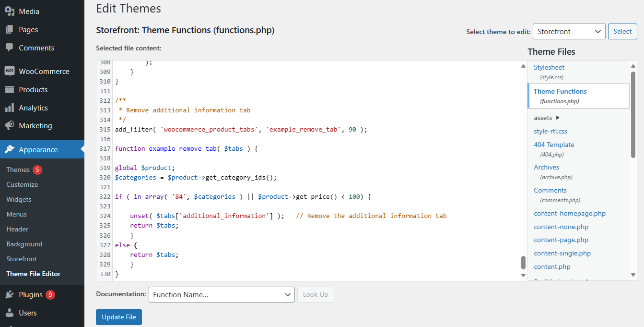644x327 pixels.
Task: Click the Pages menu icon
Action: [x=9, y=29]
